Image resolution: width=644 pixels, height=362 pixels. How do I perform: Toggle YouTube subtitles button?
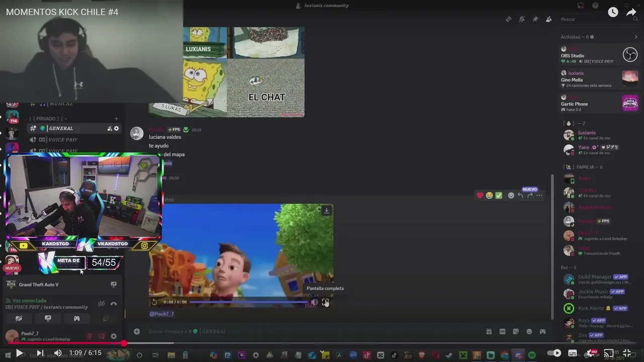(x=573, y=353)
